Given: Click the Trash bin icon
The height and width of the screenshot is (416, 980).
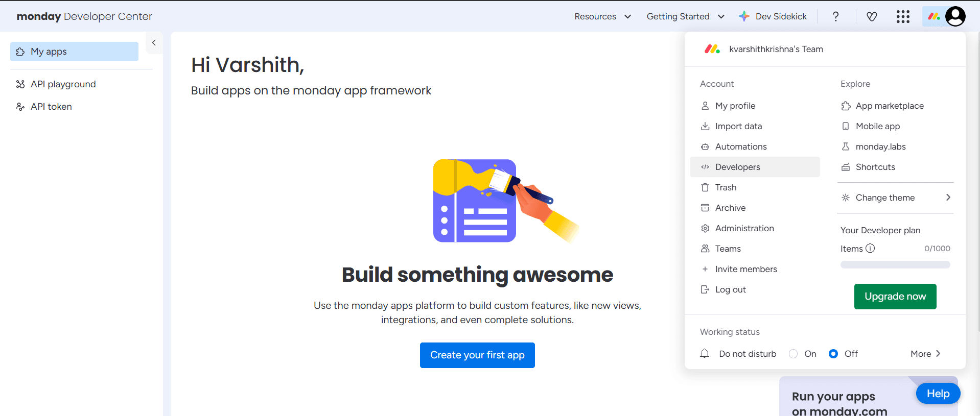Looking at the screenshot, I should (705, 187).
